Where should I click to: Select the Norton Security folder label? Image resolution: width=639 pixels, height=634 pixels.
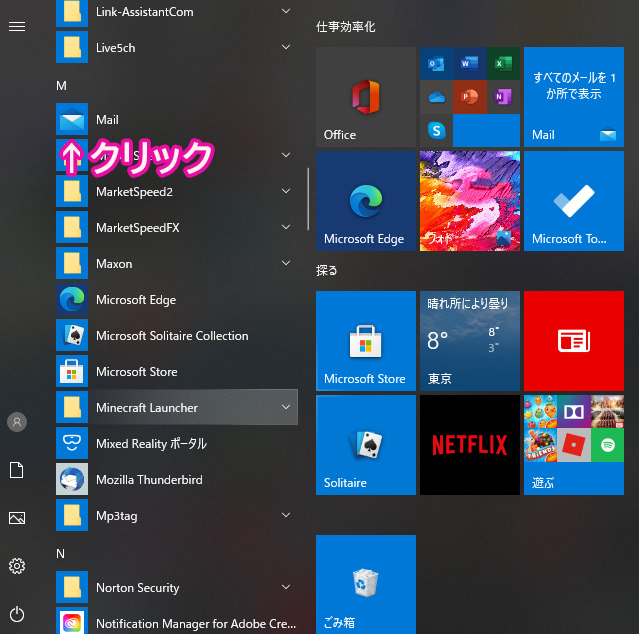point(138,588)
